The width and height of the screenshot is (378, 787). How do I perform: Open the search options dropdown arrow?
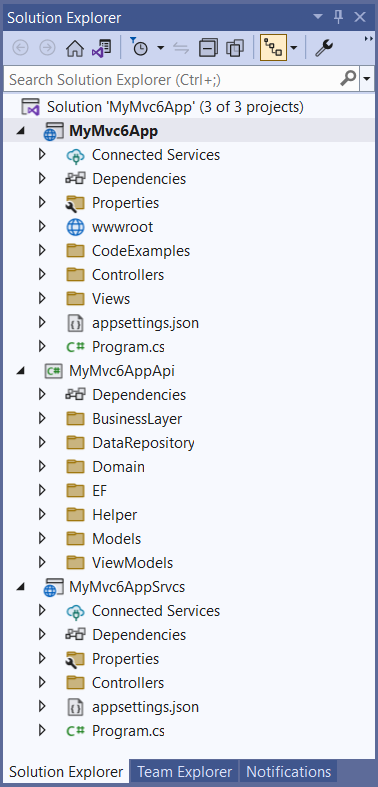click(367, 79)
